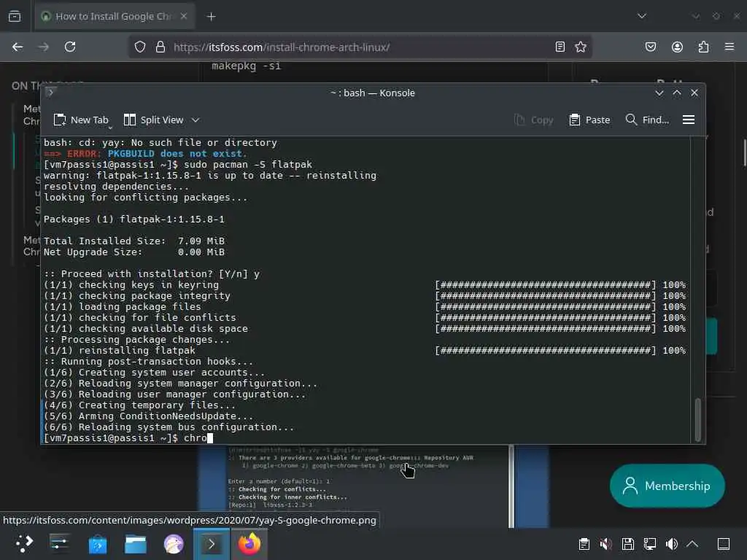Click Show Desktop button on panel
747x560 pixels.
point(724,544)
